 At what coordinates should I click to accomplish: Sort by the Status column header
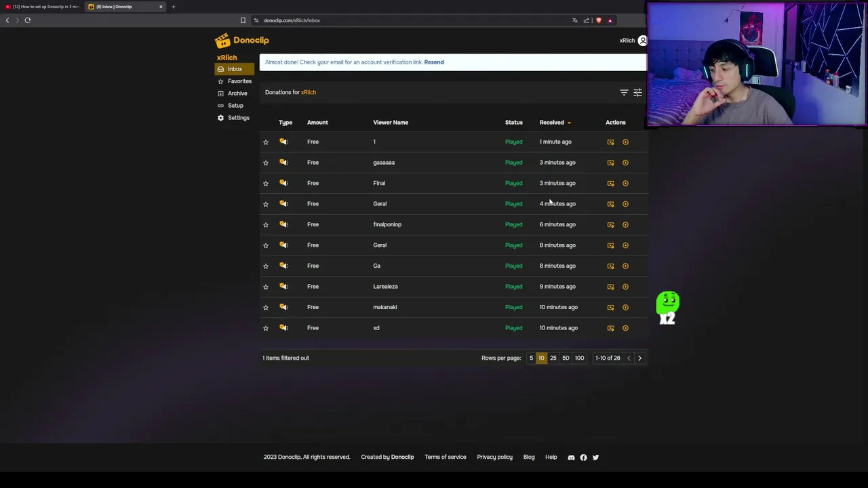click(x=513, y=123)
